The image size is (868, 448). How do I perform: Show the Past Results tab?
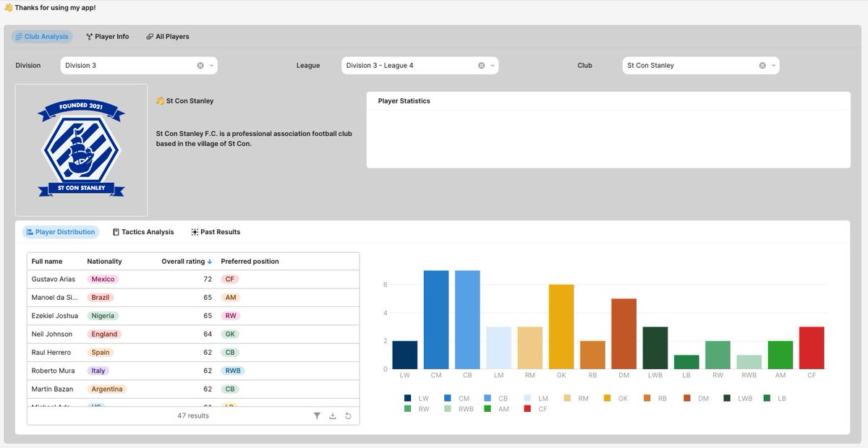[x=216, y=232]
